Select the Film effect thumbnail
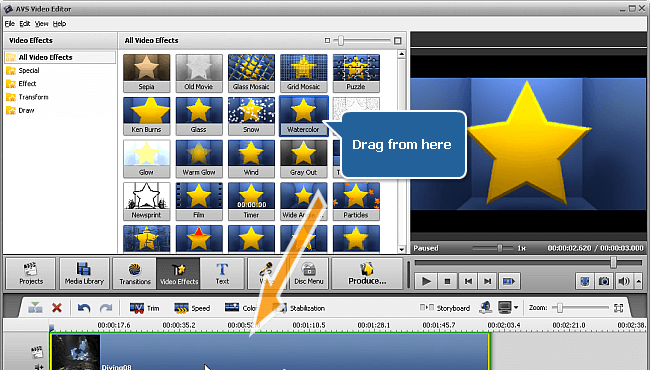Screen dimensions: 650x370 [199, 201]
